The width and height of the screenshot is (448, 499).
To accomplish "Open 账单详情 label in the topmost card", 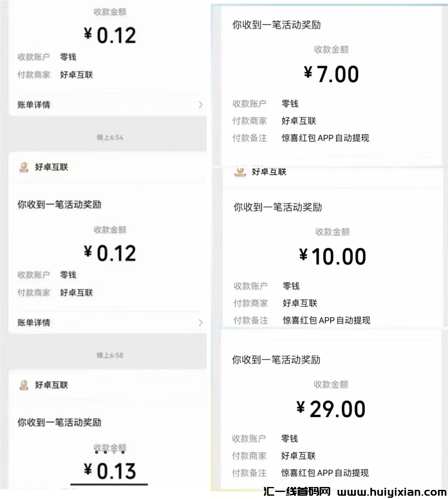I will [34, 105].
